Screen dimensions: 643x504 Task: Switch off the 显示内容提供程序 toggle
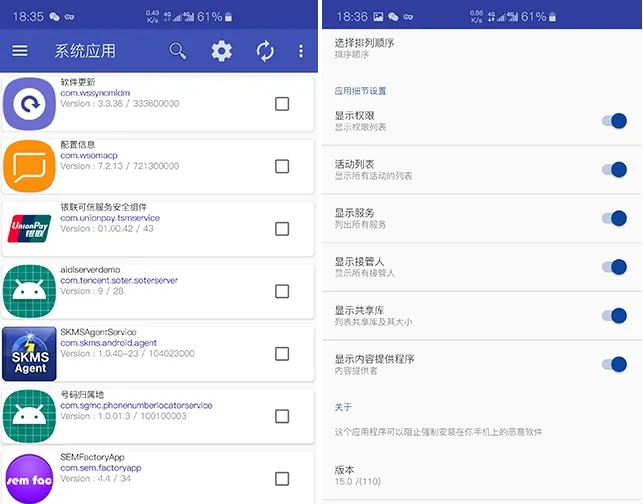[614, 364]
